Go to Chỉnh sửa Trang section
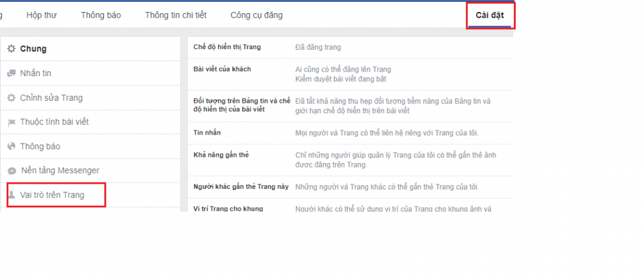This screenshot has width=644, height=277. (91, 98)
